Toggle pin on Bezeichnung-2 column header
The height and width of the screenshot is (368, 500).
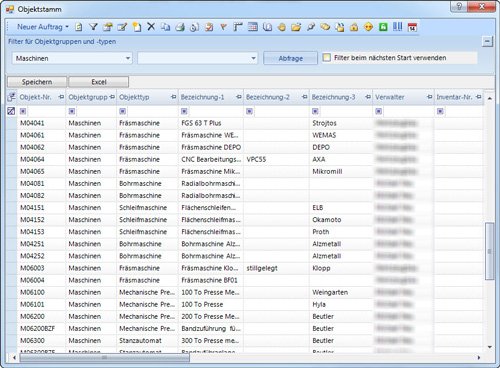tap(304, 97)
